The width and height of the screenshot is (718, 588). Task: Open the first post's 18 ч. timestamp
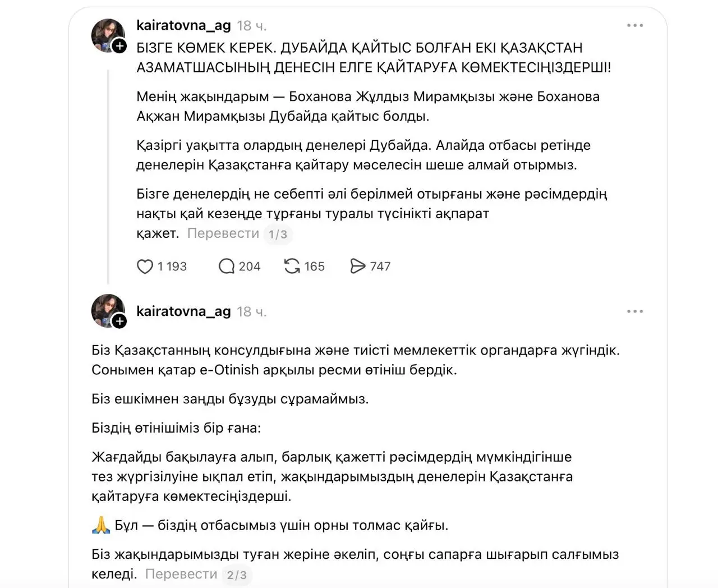(x=252, y=26)
